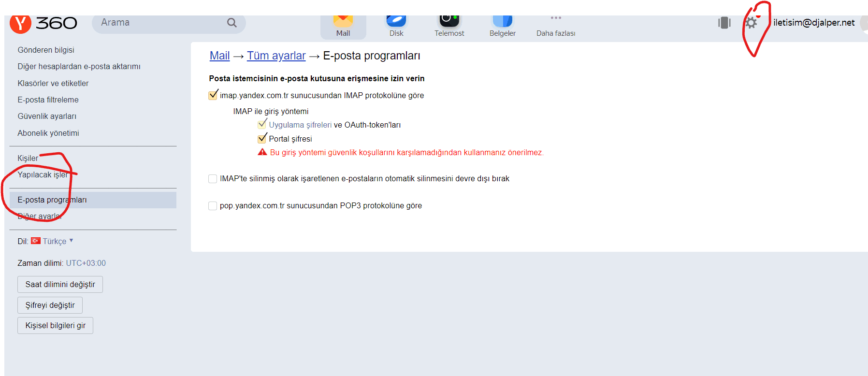Enable the pop.yandex.com.tr POP3 checkbox
This screenshot has height=376, width=868.
tap(213, 206)
